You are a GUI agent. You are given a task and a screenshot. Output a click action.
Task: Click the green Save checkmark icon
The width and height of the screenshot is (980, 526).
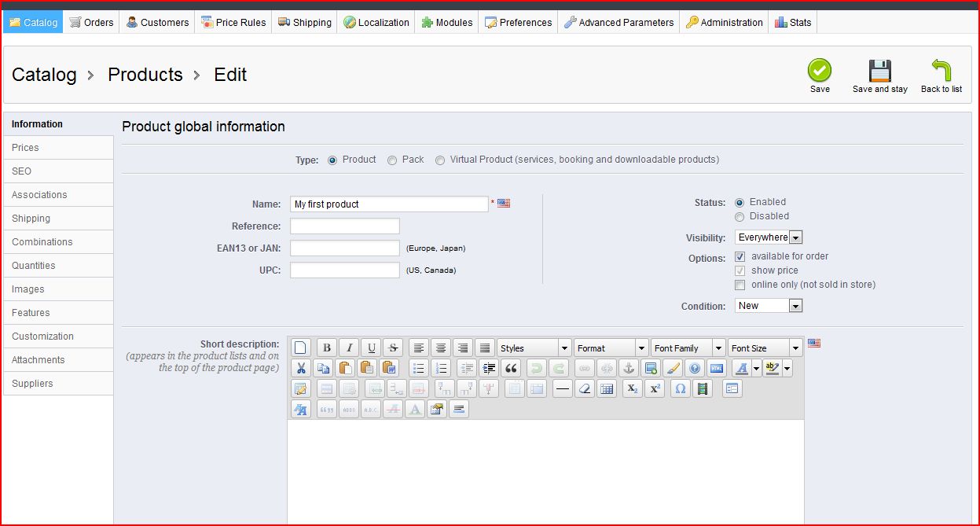[x=820, y=70]
